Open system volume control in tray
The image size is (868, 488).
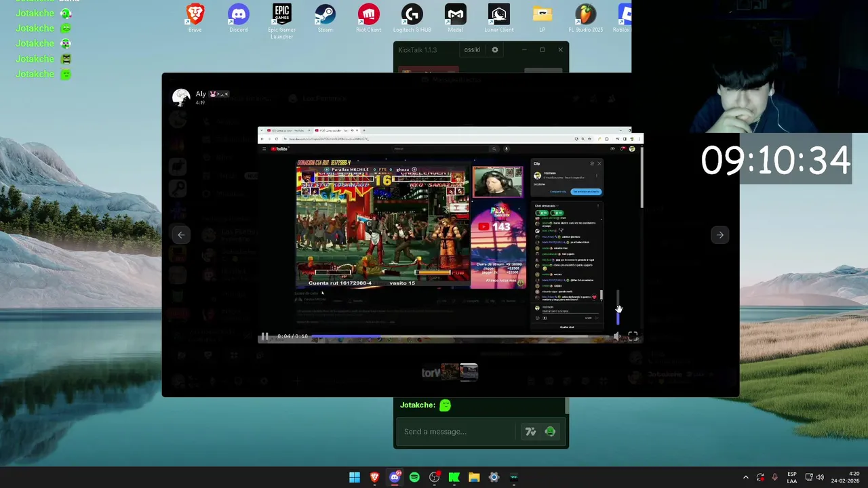coord(820,478)
